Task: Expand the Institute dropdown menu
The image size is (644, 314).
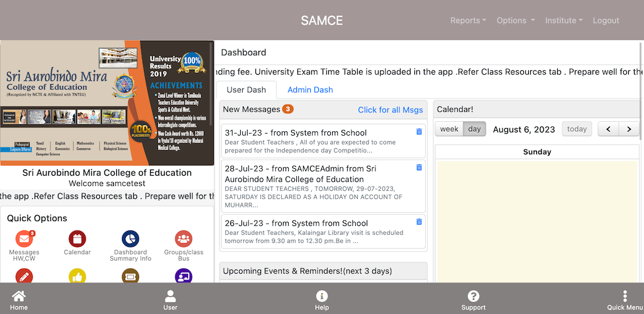Action: pos(564,21)
